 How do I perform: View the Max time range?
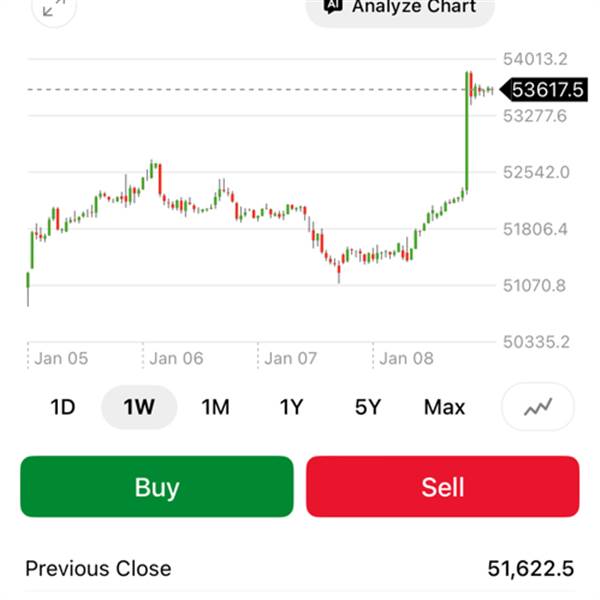click(x=444, y=407)
